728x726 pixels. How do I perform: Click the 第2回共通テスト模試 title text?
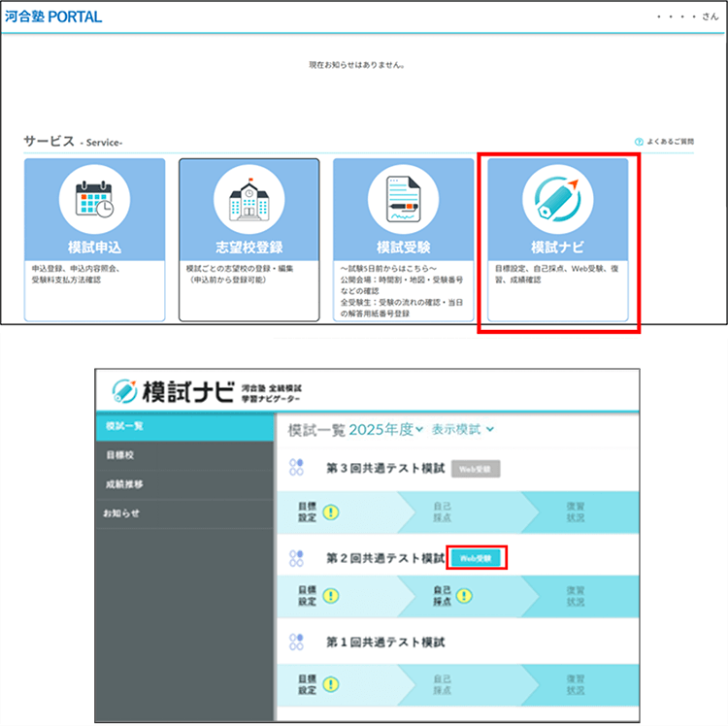point(385,558)
